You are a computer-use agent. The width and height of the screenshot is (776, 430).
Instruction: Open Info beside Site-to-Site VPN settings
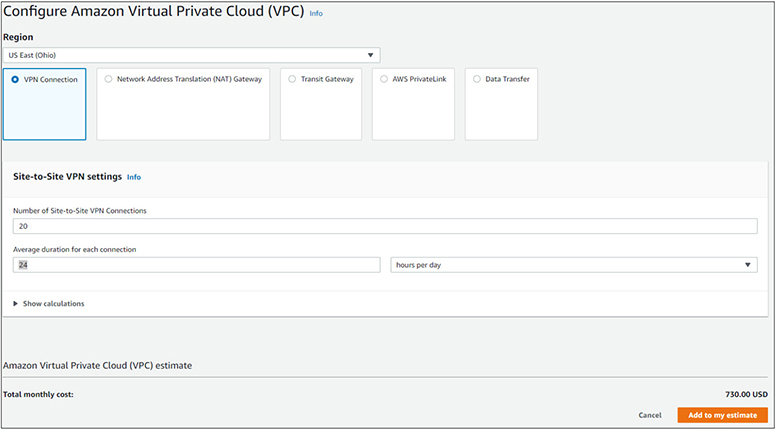click(134, 177)
